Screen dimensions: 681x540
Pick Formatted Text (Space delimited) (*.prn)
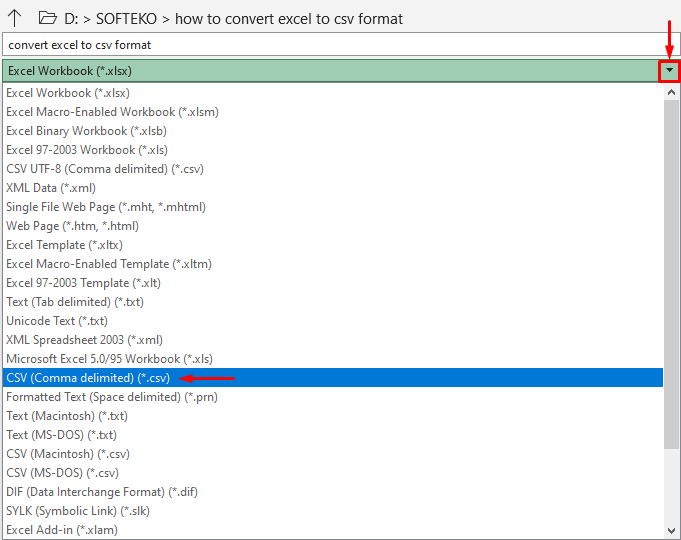pyautogui.click(x=112, y=397)
